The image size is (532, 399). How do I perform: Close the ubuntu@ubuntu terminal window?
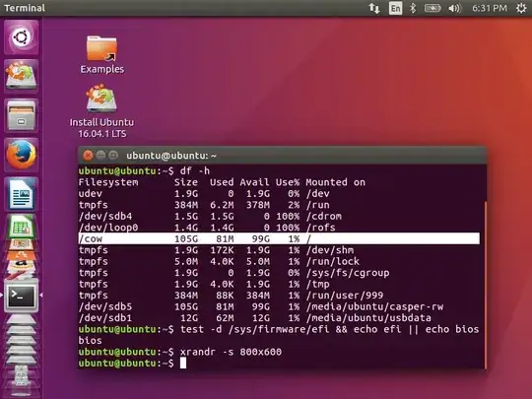pos(88,156)
